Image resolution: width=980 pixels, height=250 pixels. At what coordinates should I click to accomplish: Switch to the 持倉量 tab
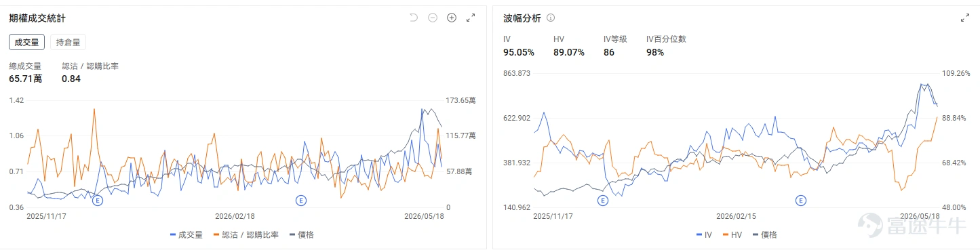click(68, 42)
